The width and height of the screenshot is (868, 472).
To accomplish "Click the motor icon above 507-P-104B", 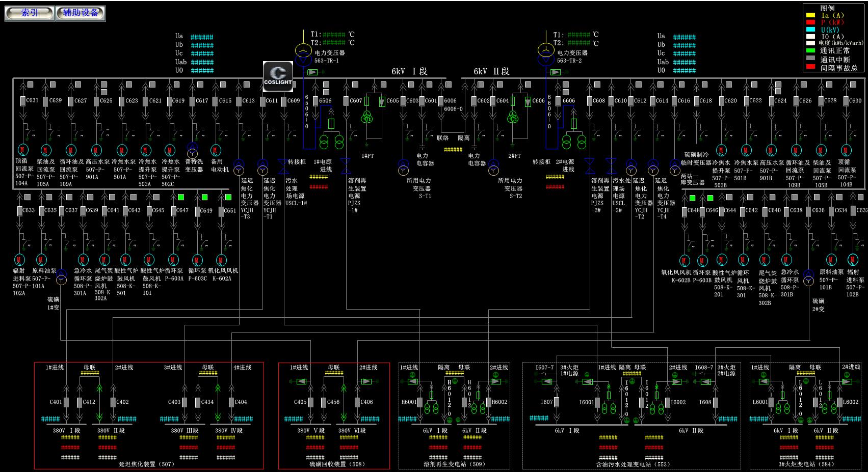I will 846,150.
